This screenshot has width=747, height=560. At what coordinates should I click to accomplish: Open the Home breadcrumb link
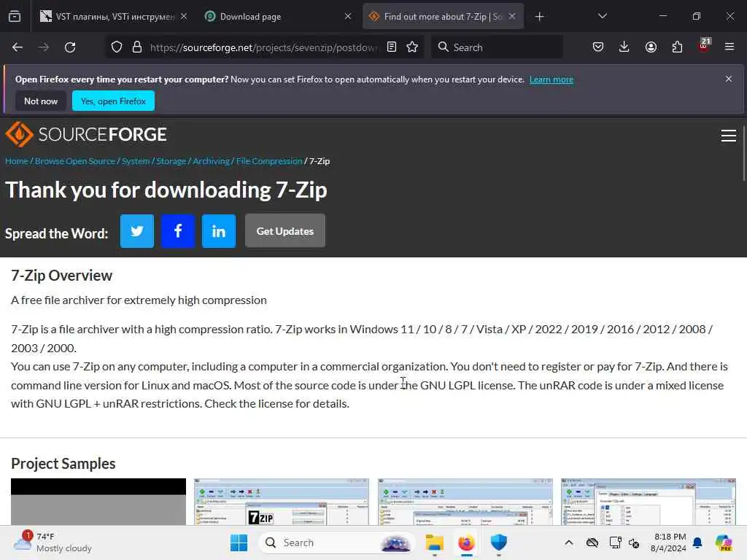click(x=16, y=161)
